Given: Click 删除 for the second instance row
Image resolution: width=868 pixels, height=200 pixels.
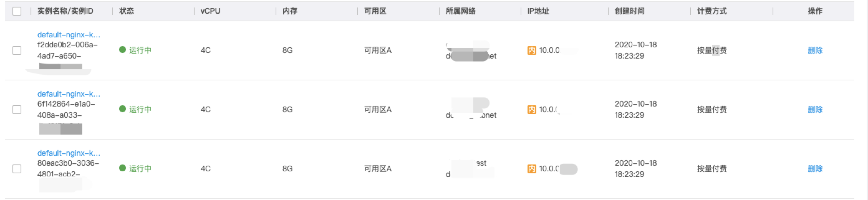Looking at the screenshot, I should tap(815, 110).
